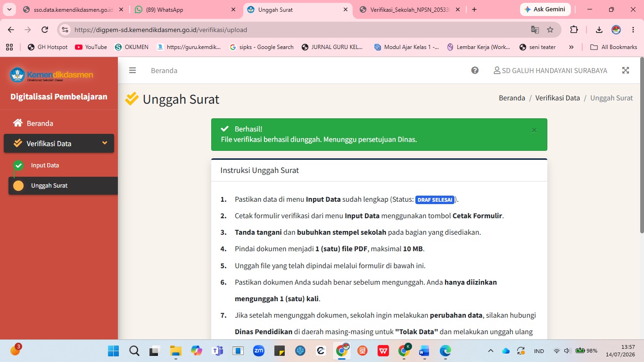Open the help question mark icon
This screenshot has height=362, width=644.
[475, 70]
